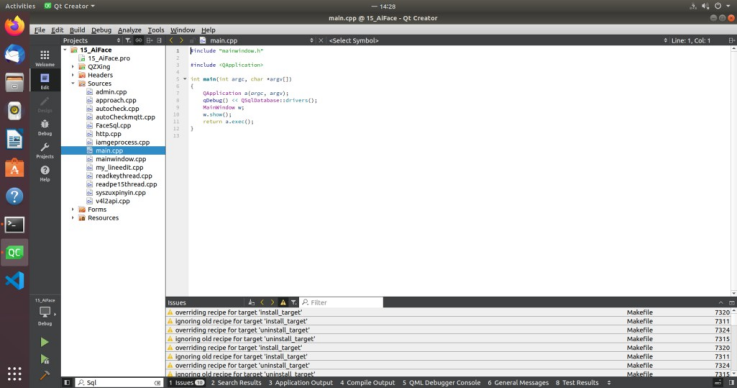738x388 pixels.
Task: Collapse the 15_AiFace project node
Action: tap(65, 49)
